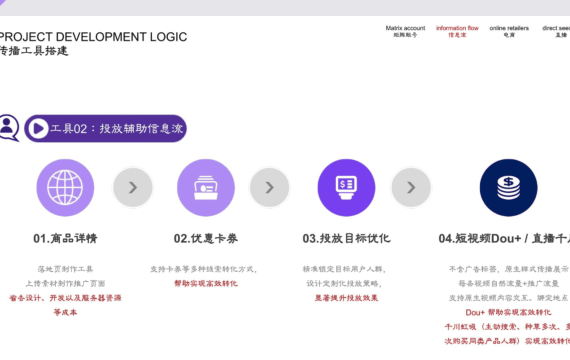Click red text Dou+ 帮助实现高效转化
Viewport: 570px width, 360px height.
click(x=508, y=312)
